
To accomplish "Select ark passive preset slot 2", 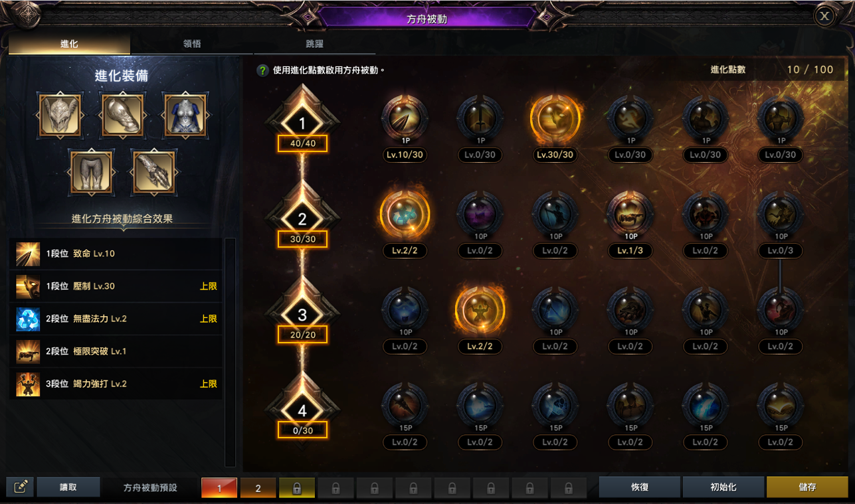I will click(258, 488).
